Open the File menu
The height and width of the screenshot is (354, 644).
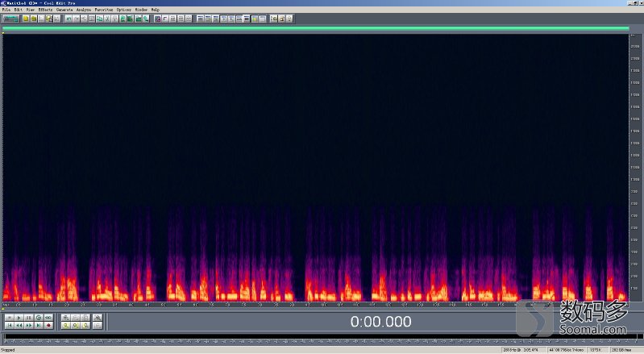tap(6, 10)
